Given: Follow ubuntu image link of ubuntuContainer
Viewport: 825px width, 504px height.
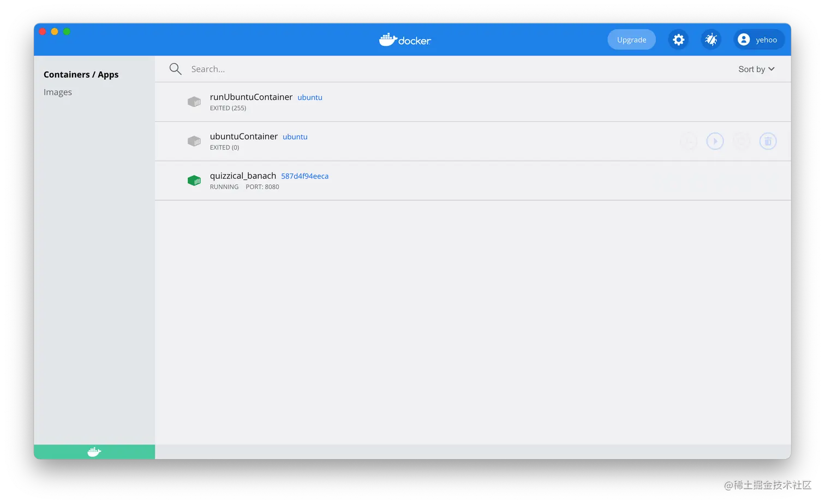Looking at the screenshot, I should click(295, 137).
